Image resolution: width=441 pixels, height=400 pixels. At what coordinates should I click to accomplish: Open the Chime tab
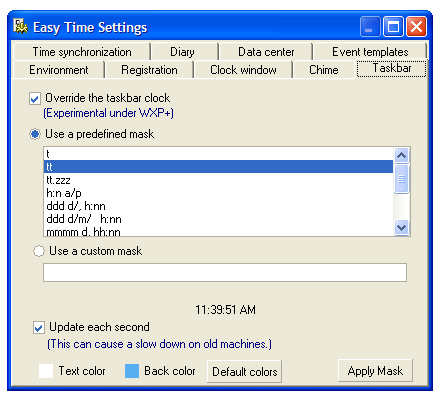324,70
